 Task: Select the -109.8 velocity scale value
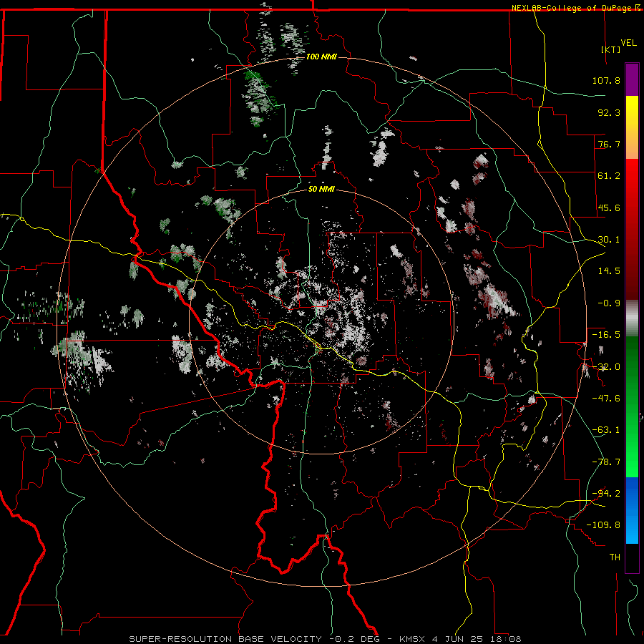(603, 525)
